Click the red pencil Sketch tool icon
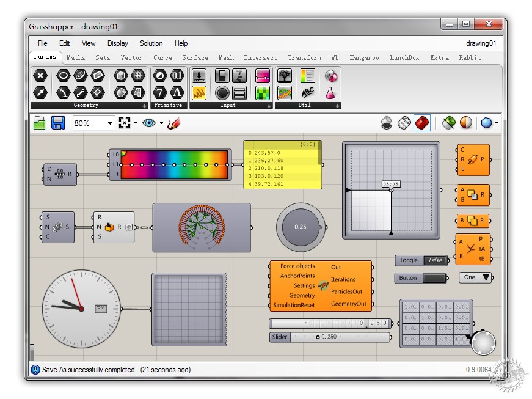This screenshot has height=399, width=532. pos(173,123)
